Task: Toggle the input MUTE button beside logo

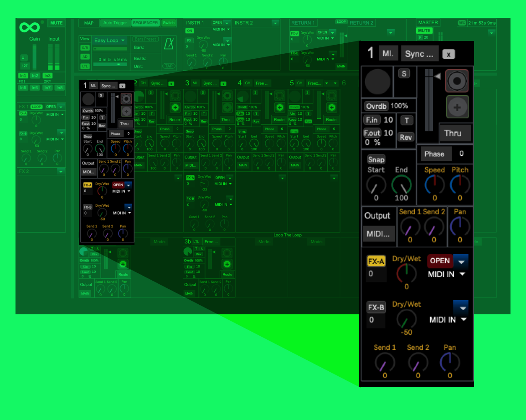Action: [x=57, y=23]
